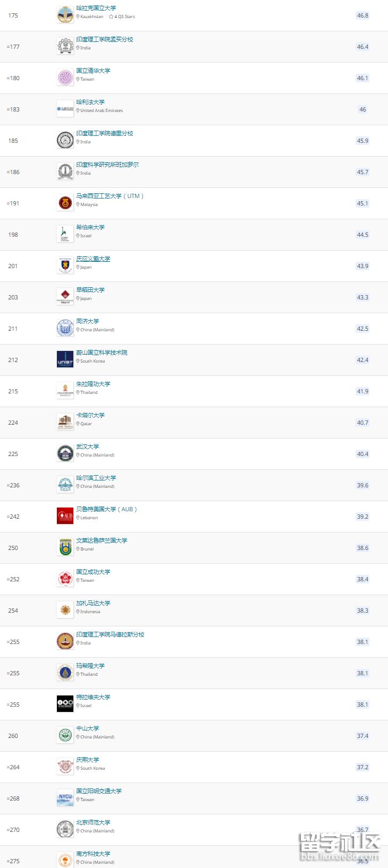Open 朱拉隆功大学 university page
Viewport: 388px width, 868px height.
pyautogui.click(x=93, y=384)
